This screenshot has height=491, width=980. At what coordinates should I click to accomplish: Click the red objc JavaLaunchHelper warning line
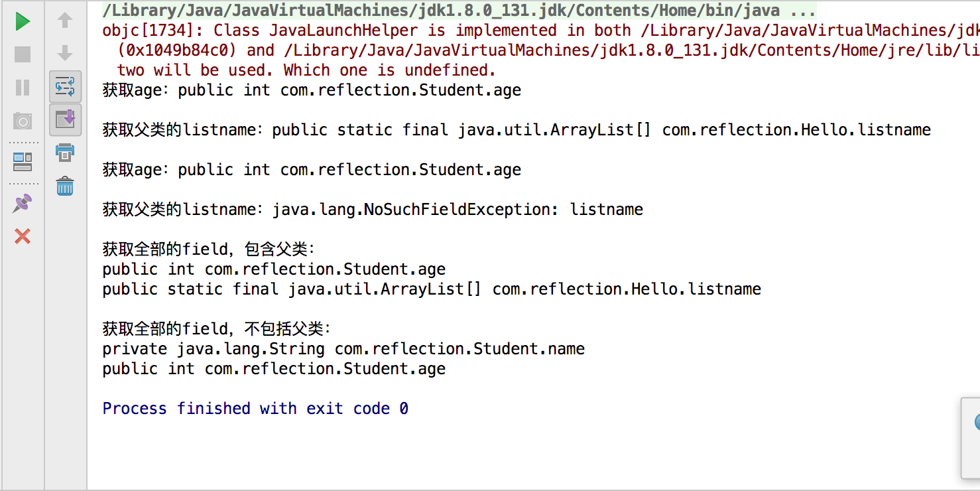click(x=540, y=31)
